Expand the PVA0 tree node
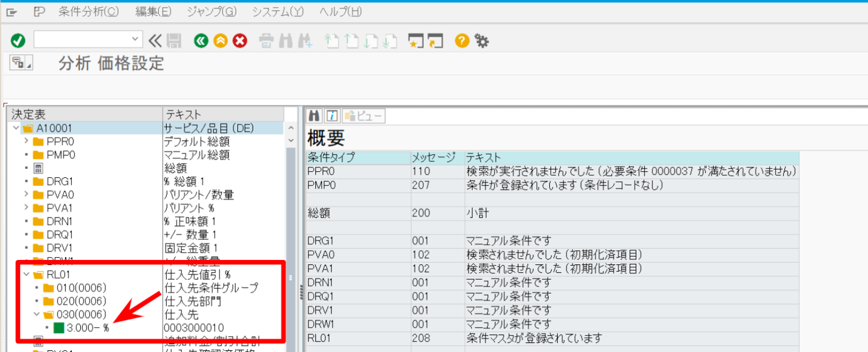The width and height of the screenshot is (868, 352). point(26,194)
